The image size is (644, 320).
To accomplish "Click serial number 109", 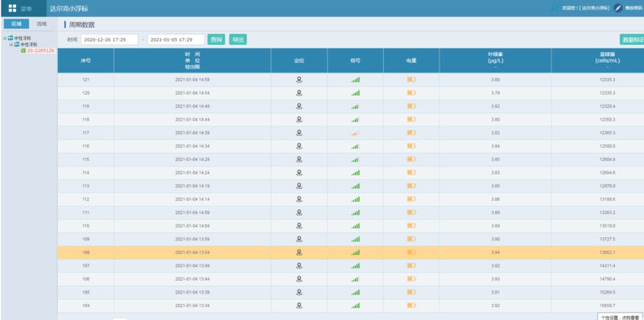I will [x=86, y=239].
